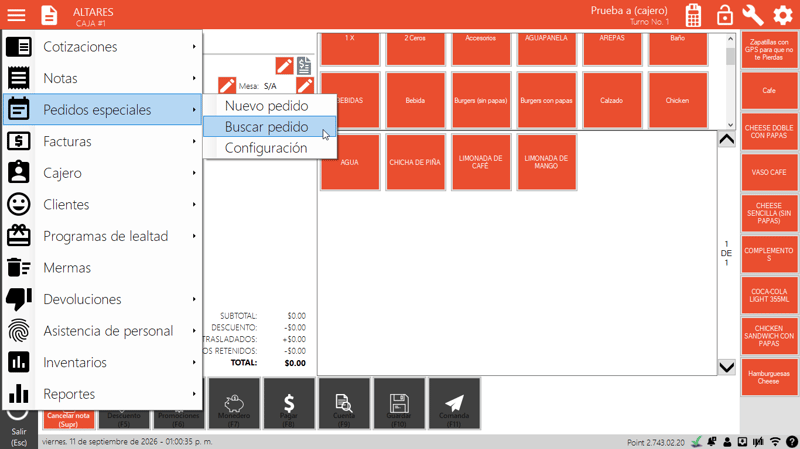Screen dimensions: 800x449
Task: Open the settings gear icon
Action: pos(783,15)
